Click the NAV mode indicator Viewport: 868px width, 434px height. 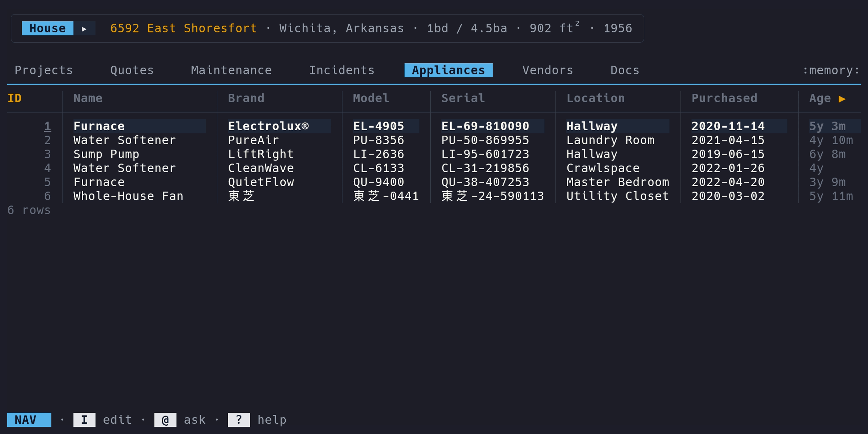(29, 420)
